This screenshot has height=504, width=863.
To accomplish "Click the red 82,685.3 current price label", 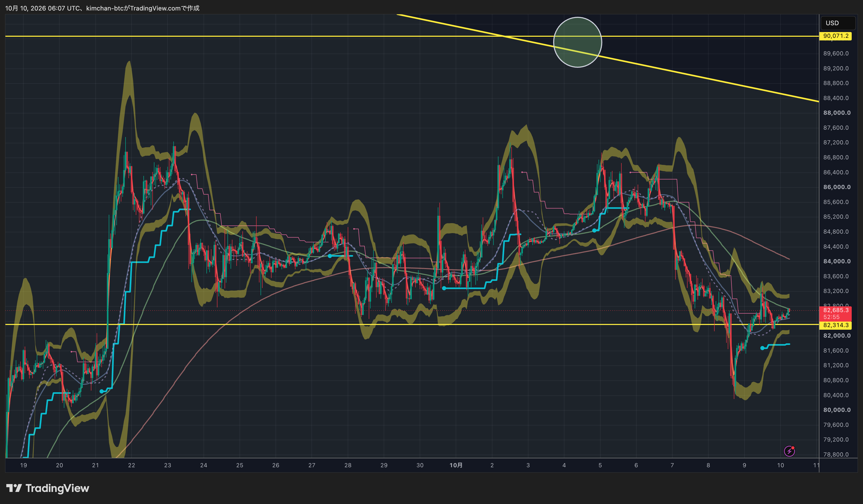I will pos(836,310).
